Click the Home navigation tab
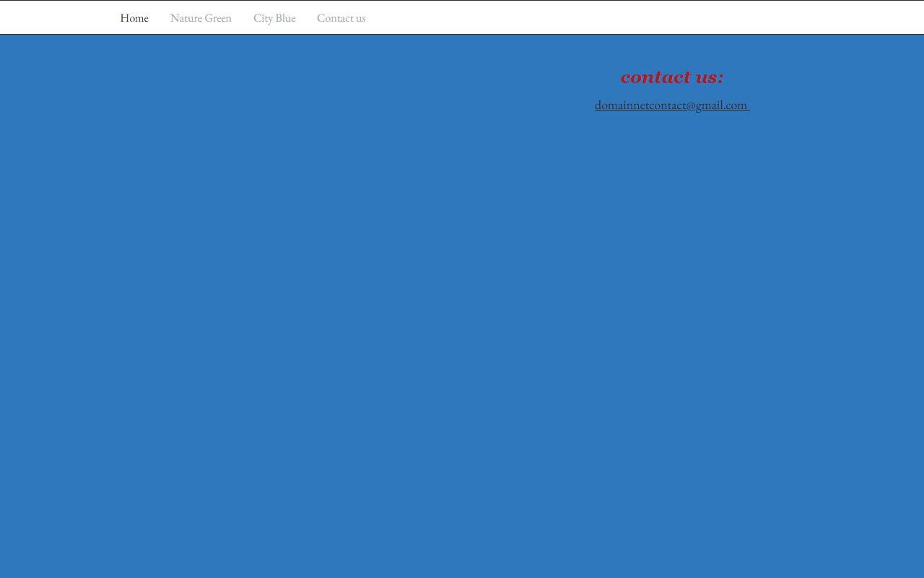 pyautogui.click(x=134, y=18)
